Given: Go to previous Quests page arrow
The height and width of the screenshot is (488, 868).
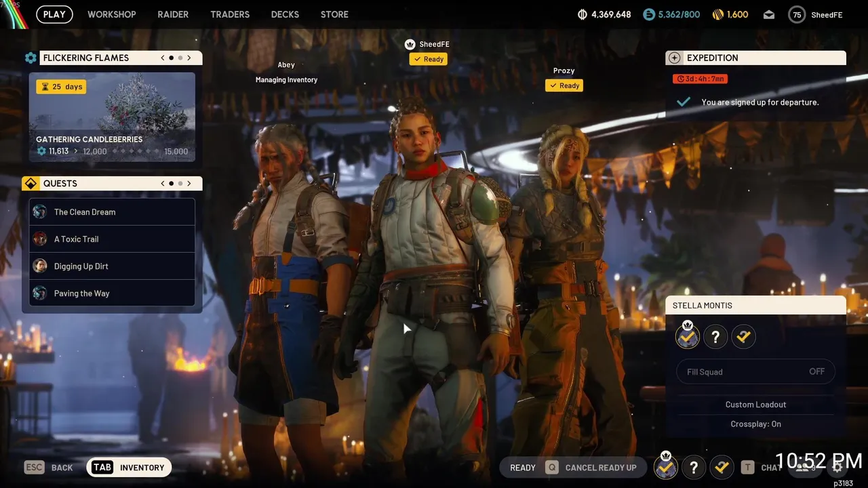Looking at the screenshot, I should point(163,184).
